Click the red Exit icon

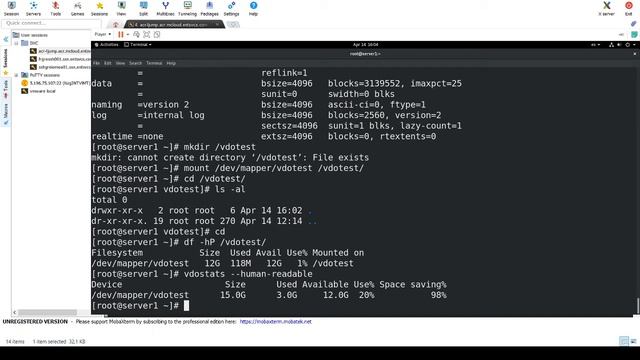(629, 8)
